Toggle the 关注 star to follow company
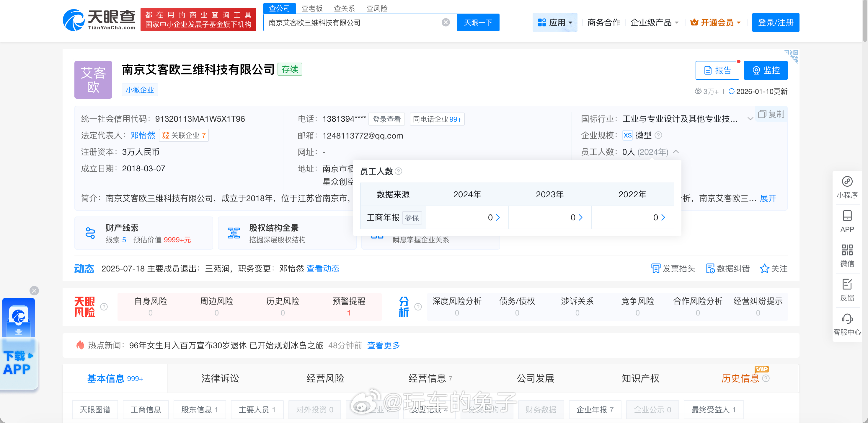The width and height of the screenshot is (868, 423). 764,268
